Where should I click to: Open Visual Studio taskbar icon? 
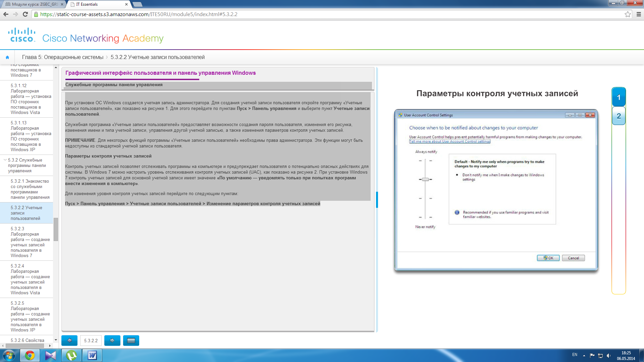pos(51,355)
